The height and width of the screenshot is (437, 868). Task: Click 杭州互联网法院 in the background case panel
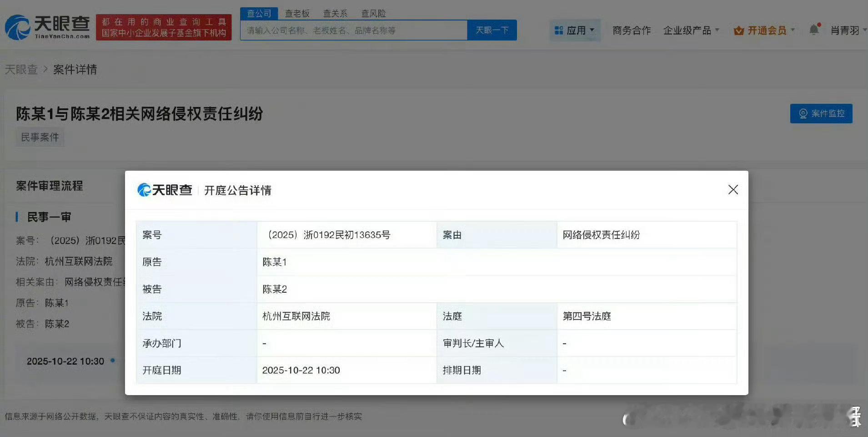[x=78, y=261]
